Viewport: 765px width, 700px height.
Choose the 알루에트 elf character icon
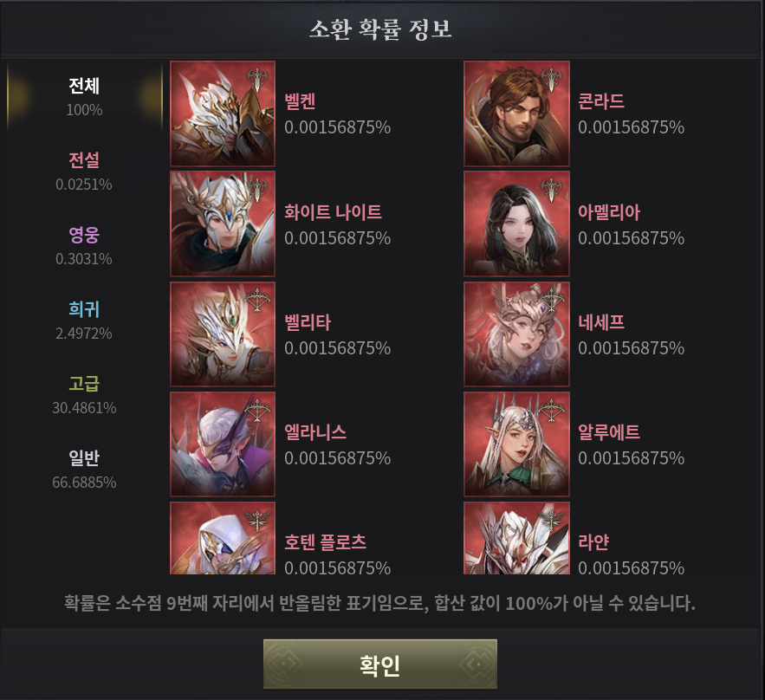click(516, 444)
